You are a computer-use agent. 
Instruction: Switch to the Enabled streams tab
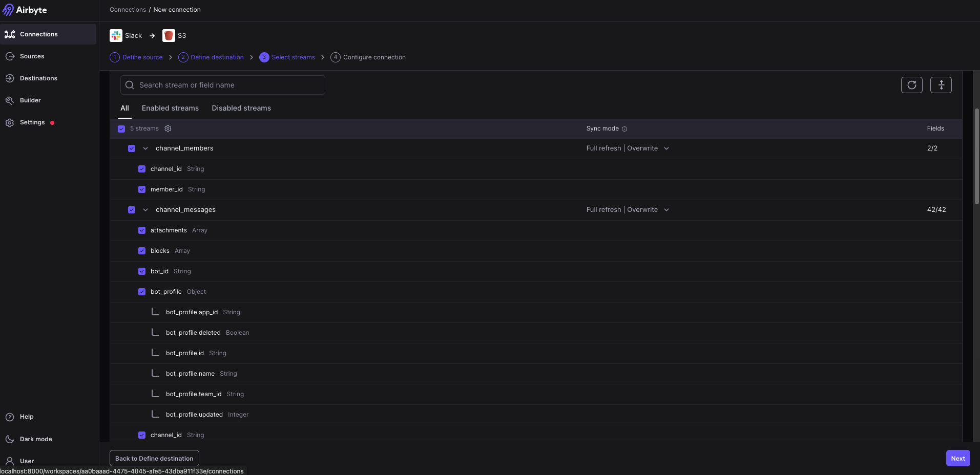click(x=170, y=108)
